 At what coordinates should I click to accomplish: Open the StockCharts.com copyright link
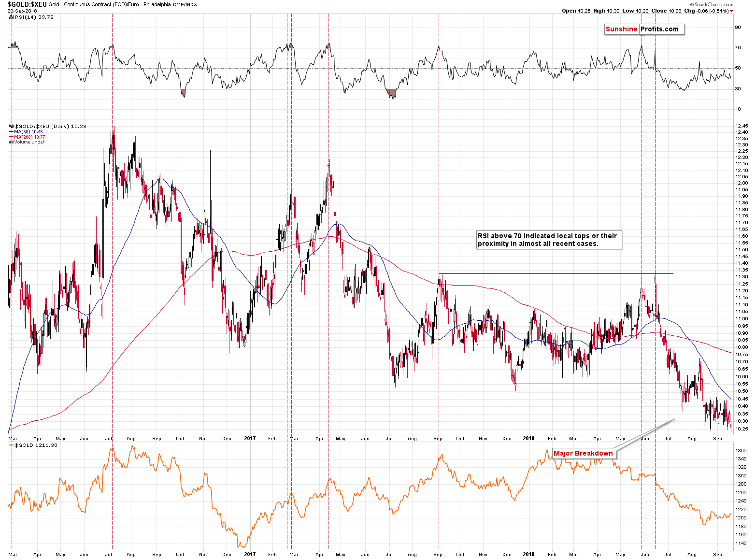pyautogui.click(x=712, y=4)
